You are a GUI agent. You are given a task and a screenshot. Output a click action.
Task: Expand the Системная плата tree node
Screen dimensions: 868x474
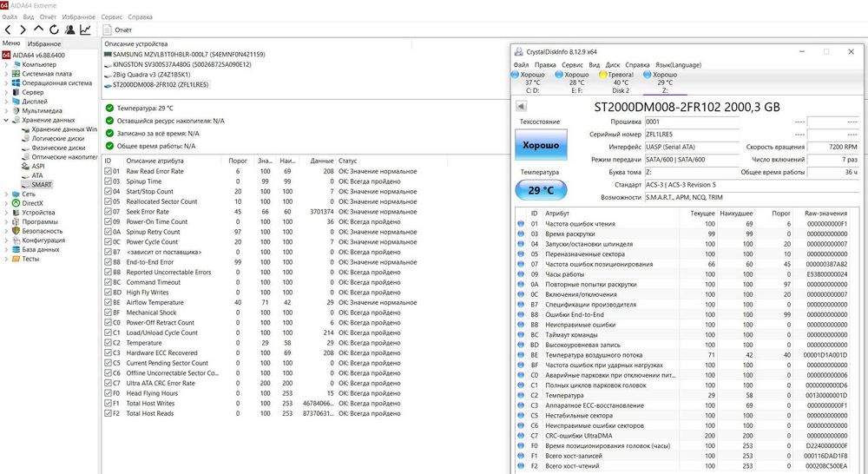(6, 74)
